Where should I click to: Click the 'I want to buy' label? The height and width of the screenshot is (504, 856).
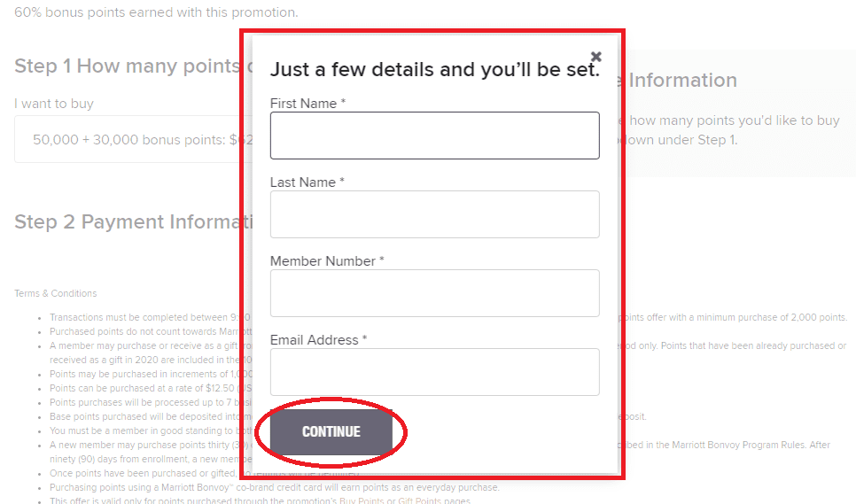[x=54, y=104]
